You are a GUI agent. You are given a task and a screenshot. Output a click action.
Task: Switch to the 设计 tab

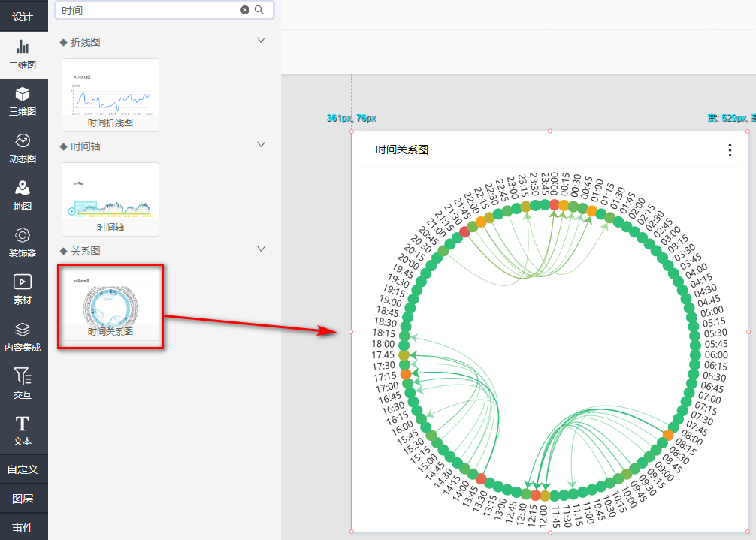pyautogui.click(x=23, y=17)
